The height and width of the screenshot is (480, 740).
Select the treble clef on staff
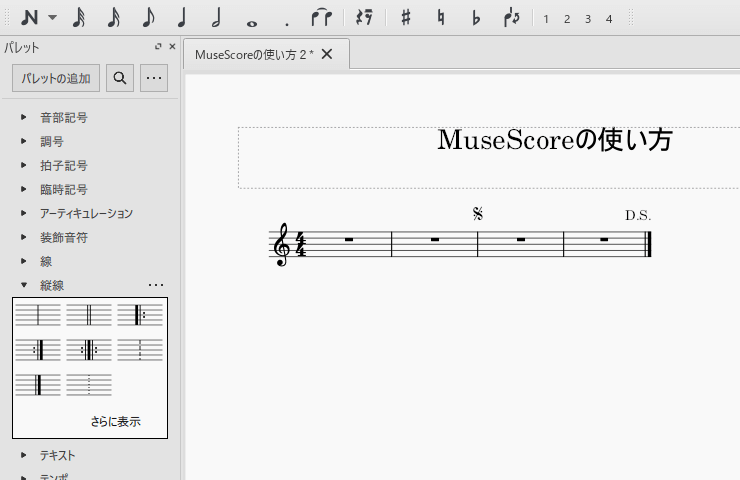coord(282,244)
